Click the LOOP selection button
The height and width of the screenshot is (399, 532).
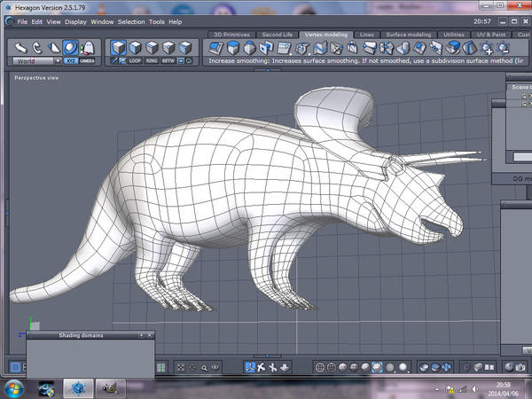point(136,61)
